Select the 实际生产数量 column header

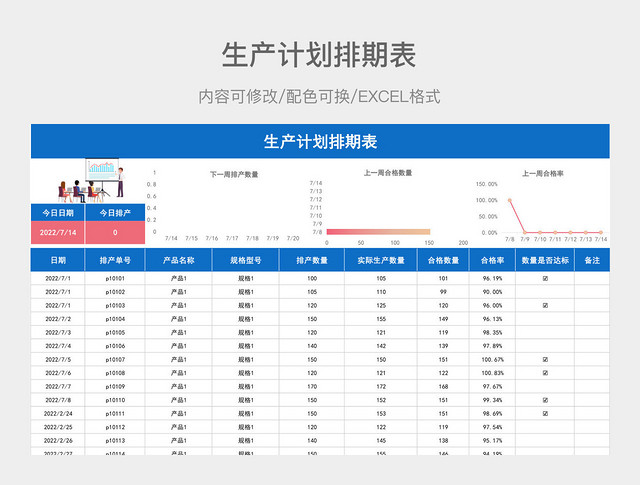point(381,260)
